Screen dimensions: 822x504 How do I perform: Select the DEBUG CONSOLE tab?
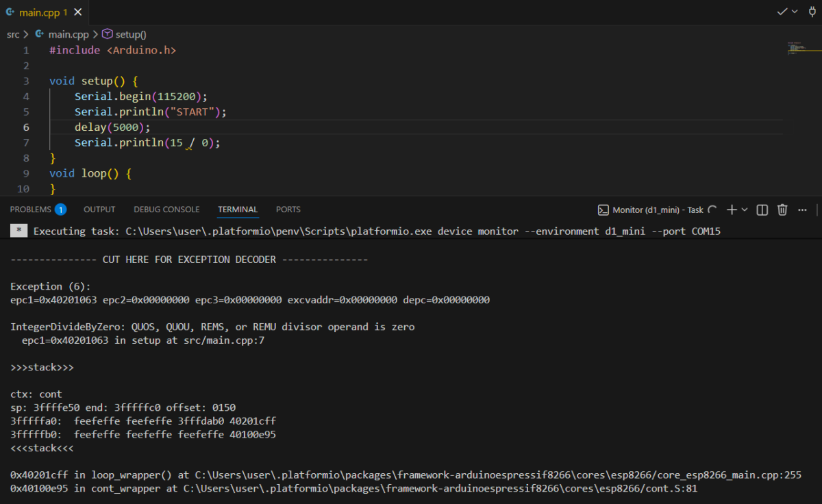tap(166, 210)
